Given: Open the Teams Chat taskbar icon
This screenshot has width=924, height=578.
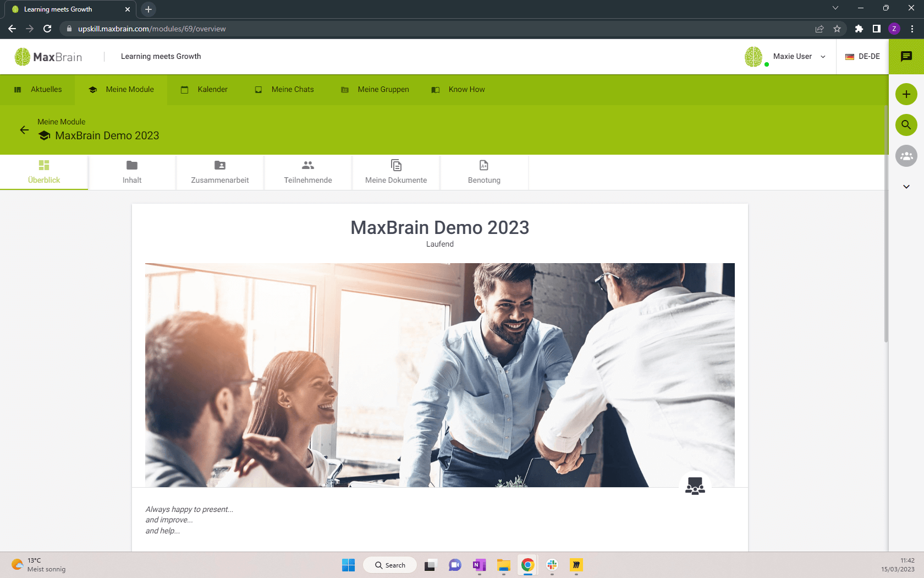Looking at the screenshot, I should [x=455, y=565].
